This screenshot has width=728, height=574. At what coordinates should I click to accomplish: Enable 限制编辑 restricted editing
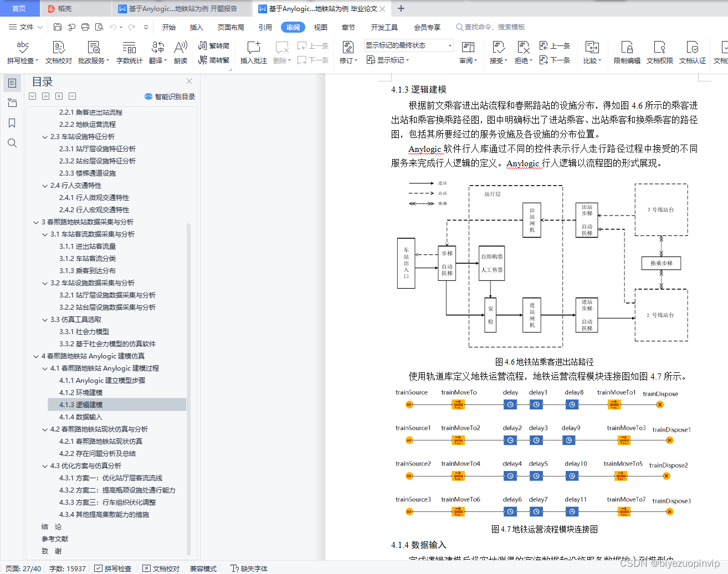coord(627,52)
